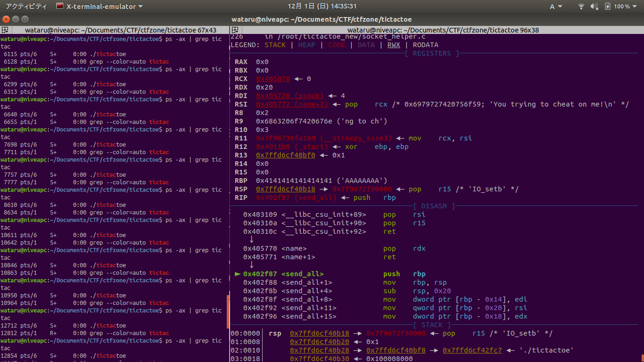Screen dimensions: 644x362
Task: Click stack address 0x7ffd6cf42fc7
Action: coord(472,350)
